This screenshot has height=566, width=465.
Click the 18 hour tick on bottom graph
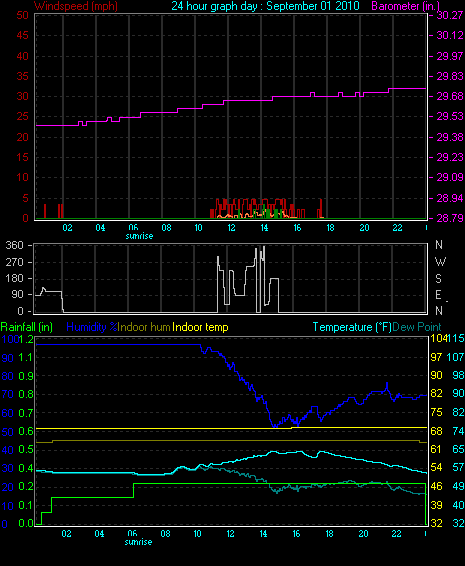pyautogui.click(x=330, y=534)
